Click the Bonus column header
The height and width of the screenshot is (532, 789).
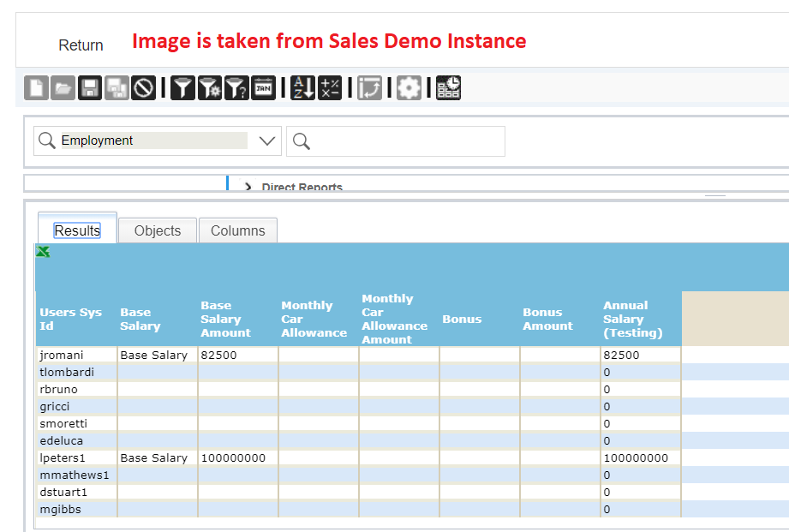479,319
